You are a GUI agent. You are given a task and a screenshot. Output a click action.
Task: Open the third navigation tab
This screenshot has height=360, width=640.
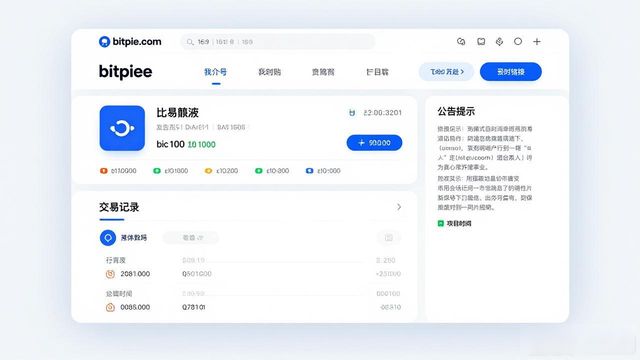click(323, 72)
